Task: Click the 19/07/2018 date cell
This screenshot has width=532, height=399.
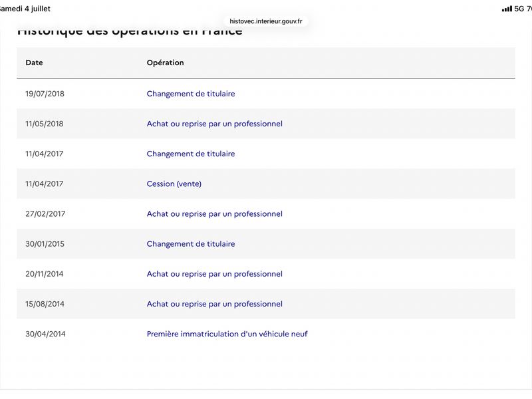Action: coord(45,94)
